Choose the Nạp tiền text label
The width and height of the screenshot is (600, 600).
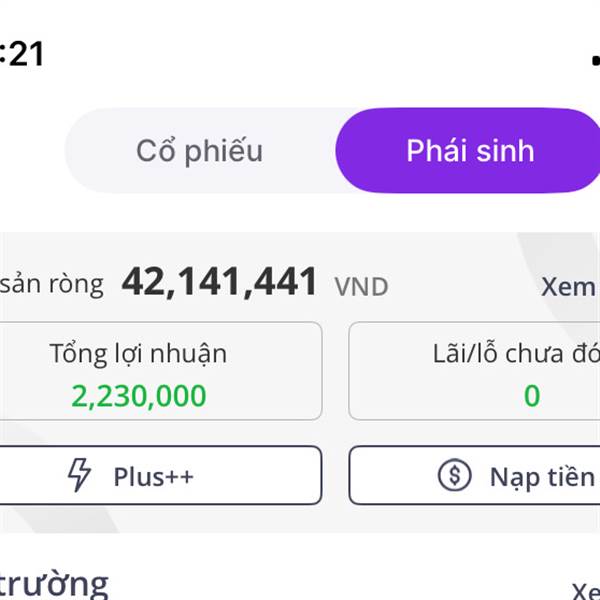pos(542,478)
